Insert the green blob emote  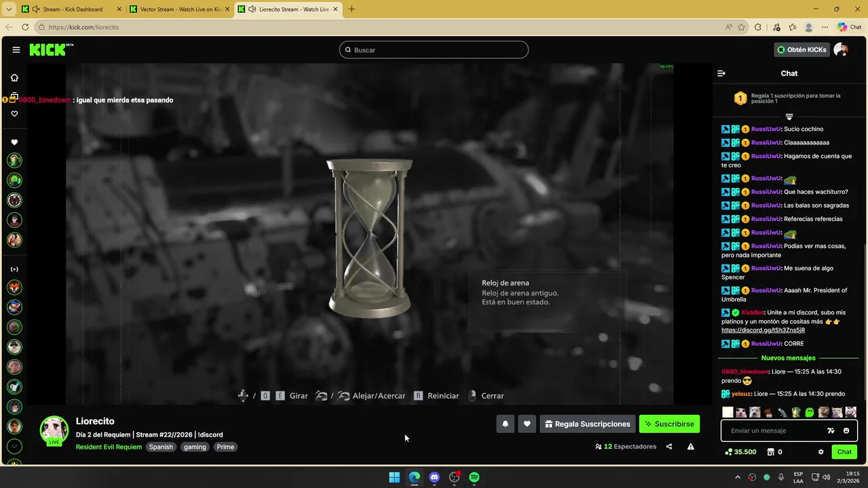point(810,412)
